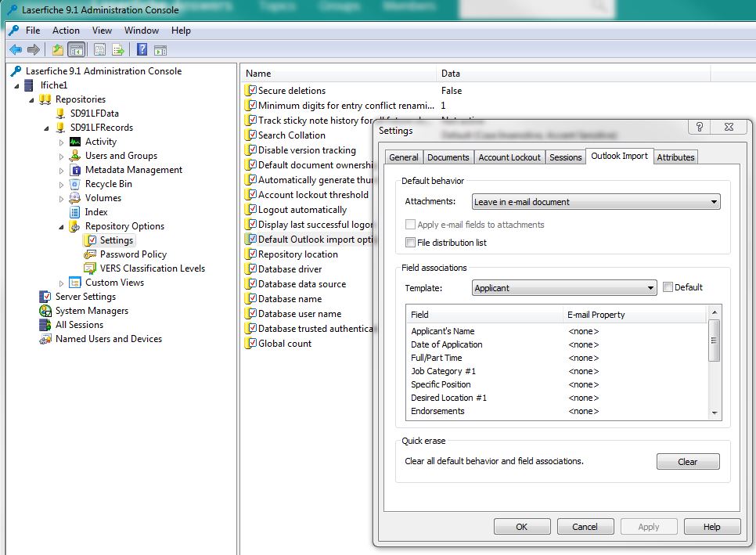Open the Template dropdown showing Applicant
756x555 pixels.
pyautogui.click(x=564, y=288)
